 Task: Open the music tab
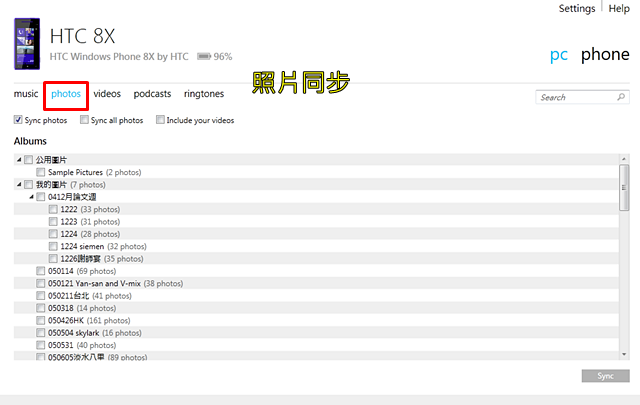26,94
